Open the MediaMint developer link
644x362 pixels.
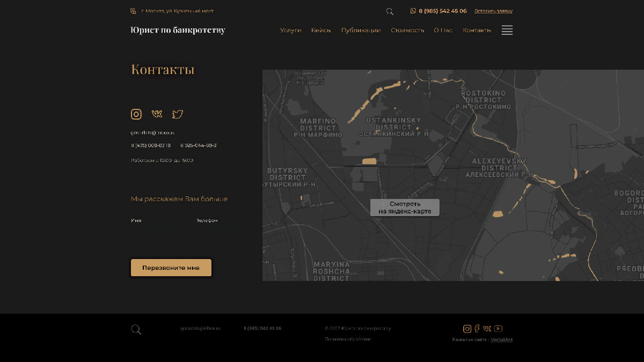pyautogui.click(x=501, y=339)
